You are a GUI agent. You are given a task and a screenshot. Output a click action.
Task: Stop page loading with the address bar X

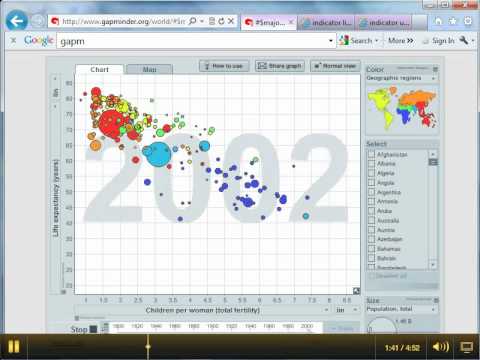[231, 22]
